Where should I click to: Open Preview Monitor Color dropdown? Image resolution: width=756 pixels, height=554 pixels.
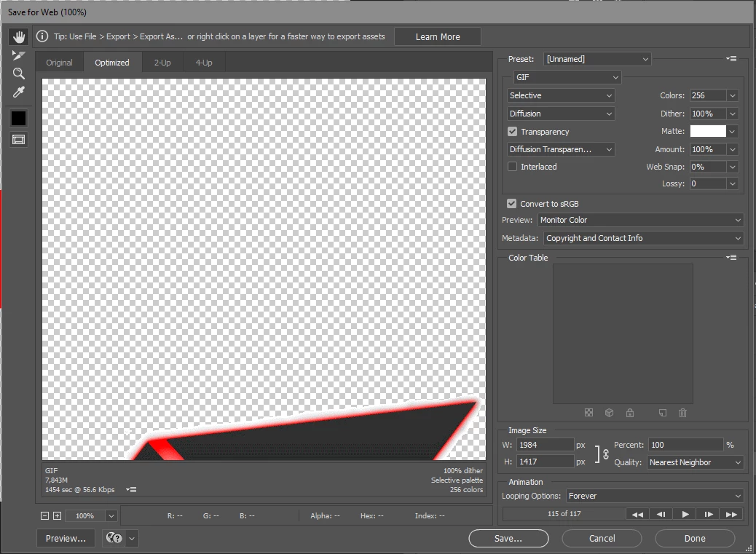640,220
